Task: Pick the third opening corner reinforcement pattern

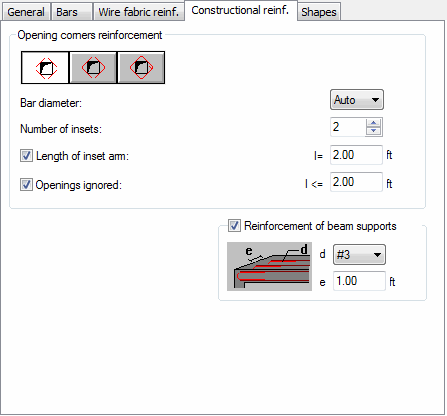Action: click(141, 68)
